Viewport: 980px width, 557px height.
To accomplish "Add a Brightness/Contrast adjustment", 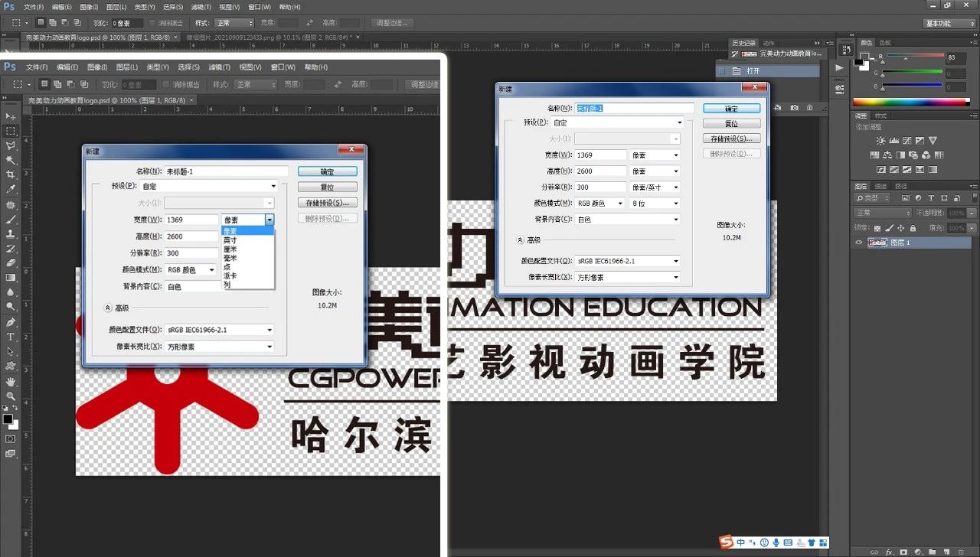I will (880, 141).
